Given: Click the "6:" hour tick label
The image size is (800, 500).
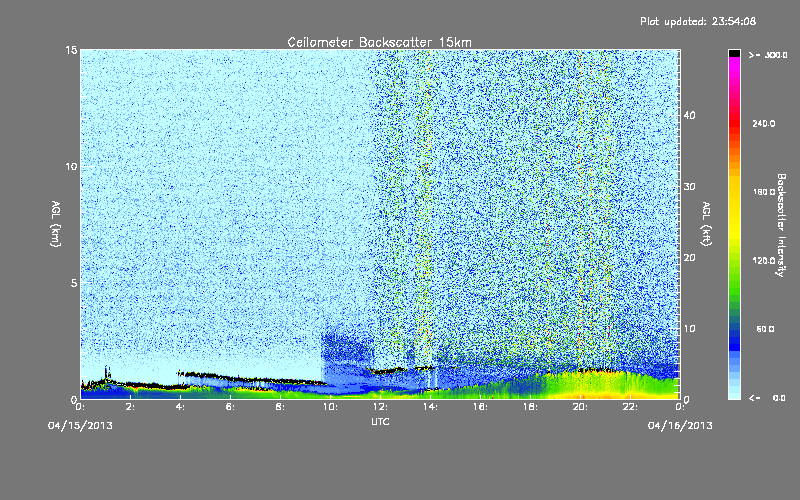Looking at the screenshot, I should tap(231, 407).
